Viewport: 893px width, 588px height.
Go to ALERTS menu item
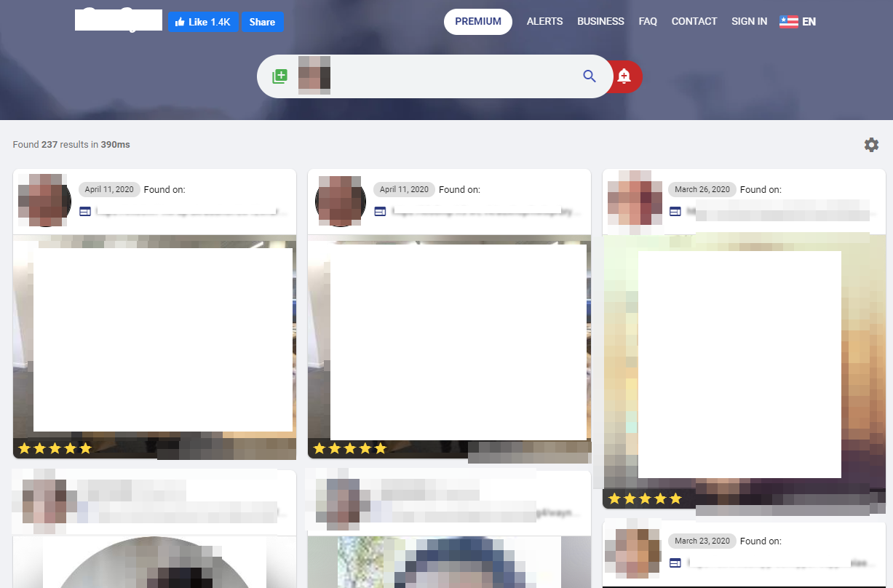(544, 22)
